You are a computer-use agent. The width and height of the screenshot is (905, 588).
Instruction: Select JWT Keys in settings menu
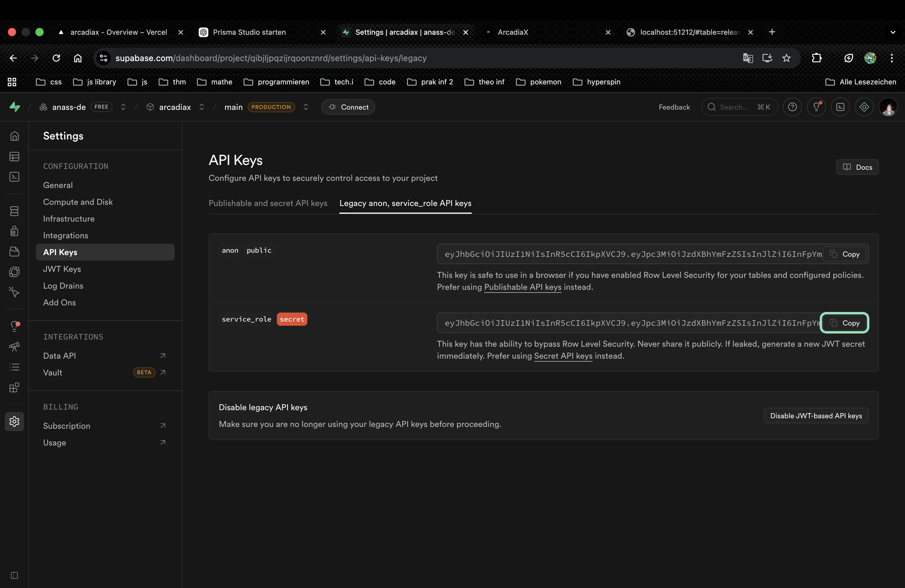click(62, 269)
